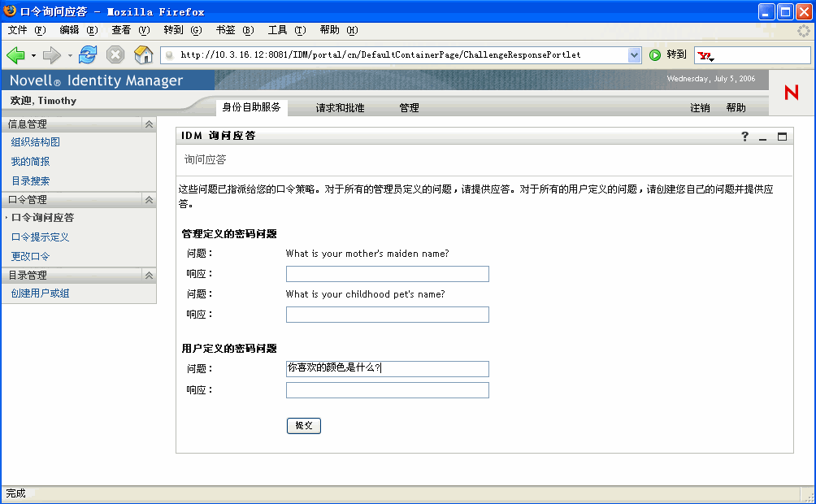Viewport: 816px width, 504px height.
Task: Click the green Go button icon
Action: coord(655,54)
